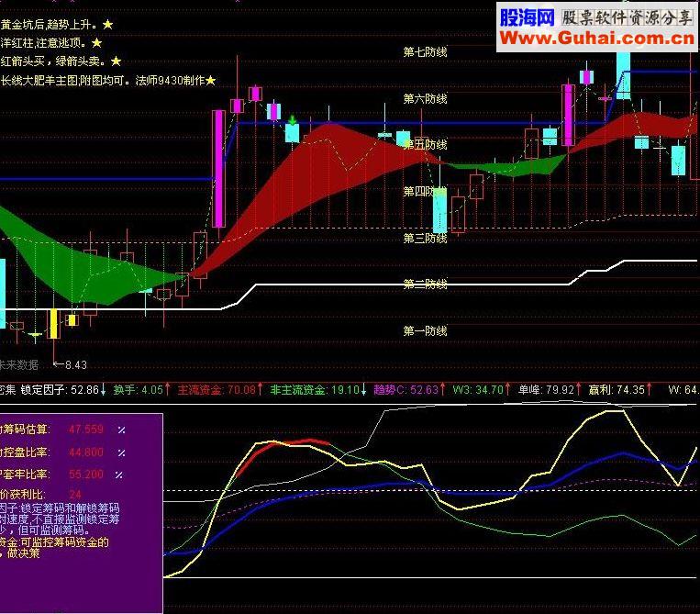Click the 第七防线 label
The image size is (700, 614).
[425, 52]
